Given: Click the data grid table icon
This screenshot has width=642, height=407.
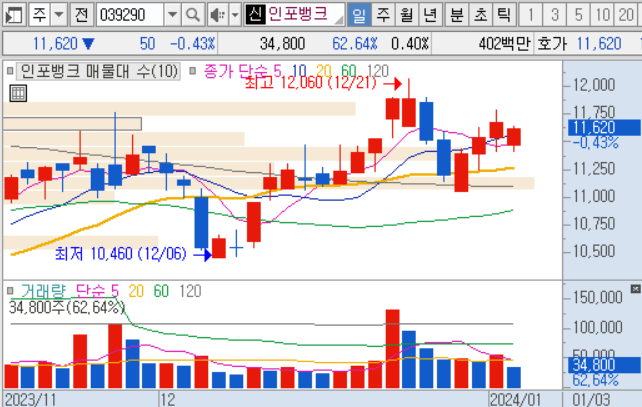Looking at the screenshot, I should click(x=18, y=93).
